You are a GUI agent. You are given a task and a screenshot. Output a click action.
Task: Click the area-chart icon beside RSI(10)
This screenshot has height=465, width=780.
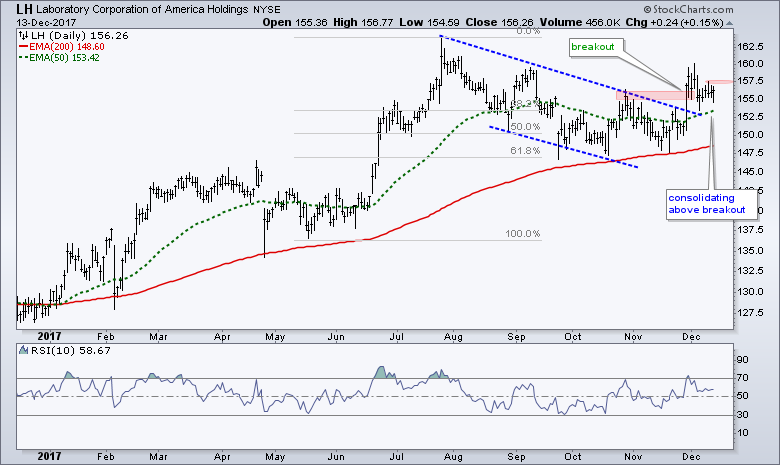coord(24,350)
